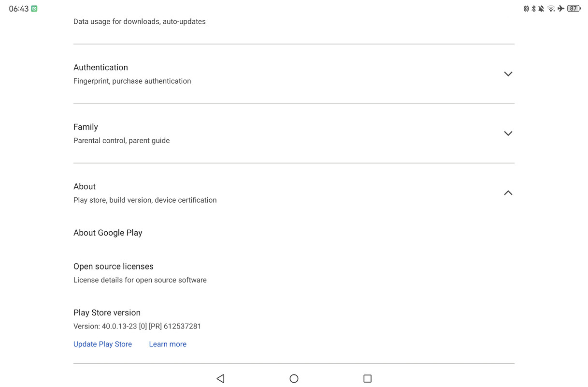The width and height of the screenshot is (588, 387).
Task: Tap the airplane mode status icon
Action: click(560, 8)
